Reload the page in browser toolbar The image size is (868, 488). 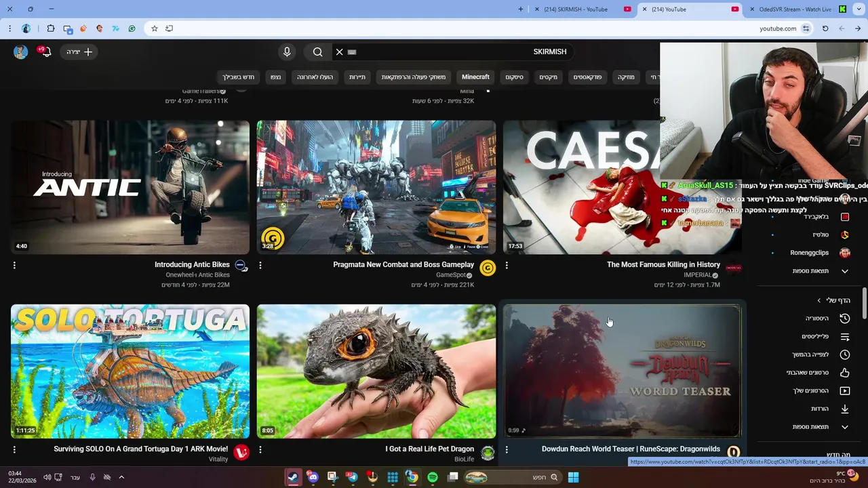(x=825, y=28)
